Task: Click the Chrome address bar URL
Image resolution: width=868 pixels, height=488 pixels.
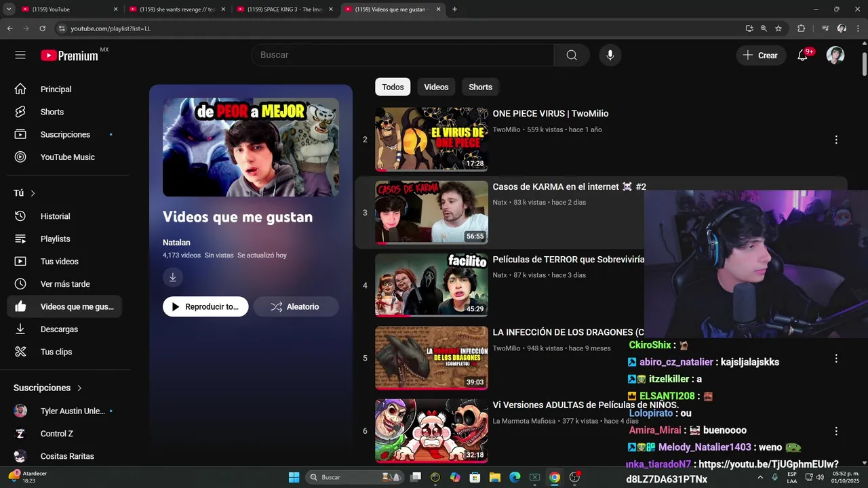Action: coord(111,28)
